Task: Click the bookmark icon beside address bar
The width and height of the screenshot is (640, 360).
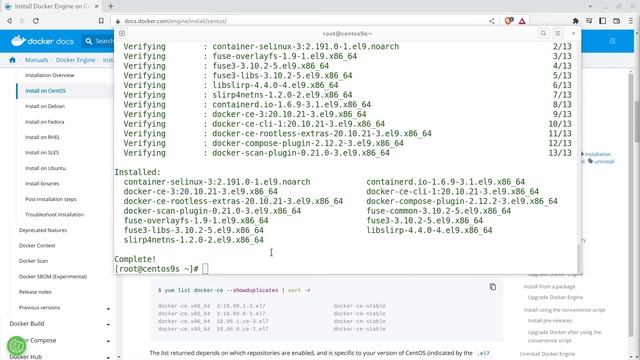Action: coord(101,21)
